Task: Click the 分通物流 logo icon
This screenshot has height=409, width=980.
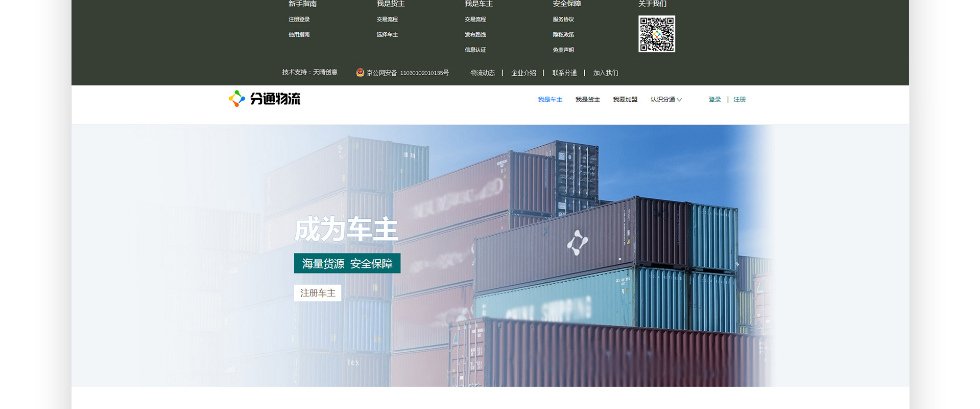Action: (236, 99)
